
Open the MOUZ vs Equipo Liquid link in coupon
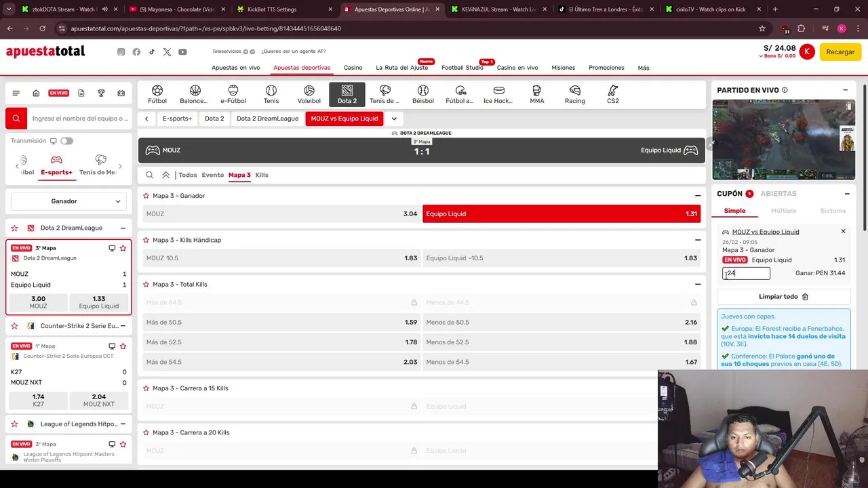pyautogui.click(x=766, y=232)
